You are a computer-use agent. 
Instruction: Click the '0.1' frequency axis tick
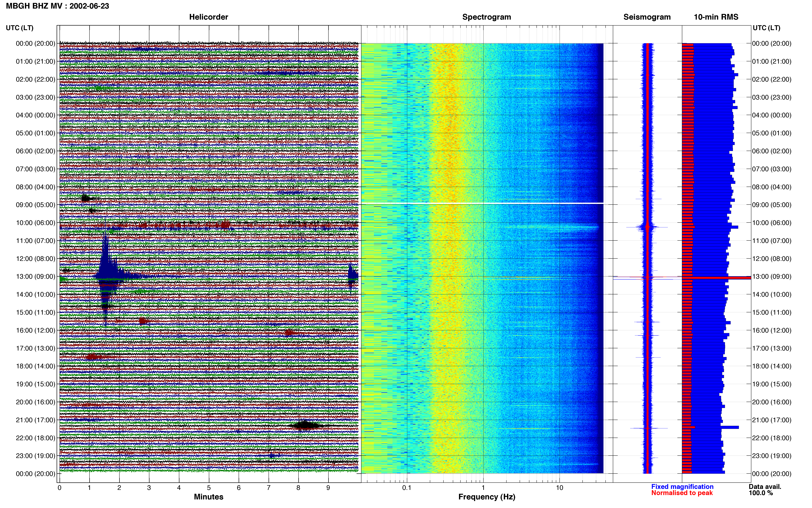point(407,488)
